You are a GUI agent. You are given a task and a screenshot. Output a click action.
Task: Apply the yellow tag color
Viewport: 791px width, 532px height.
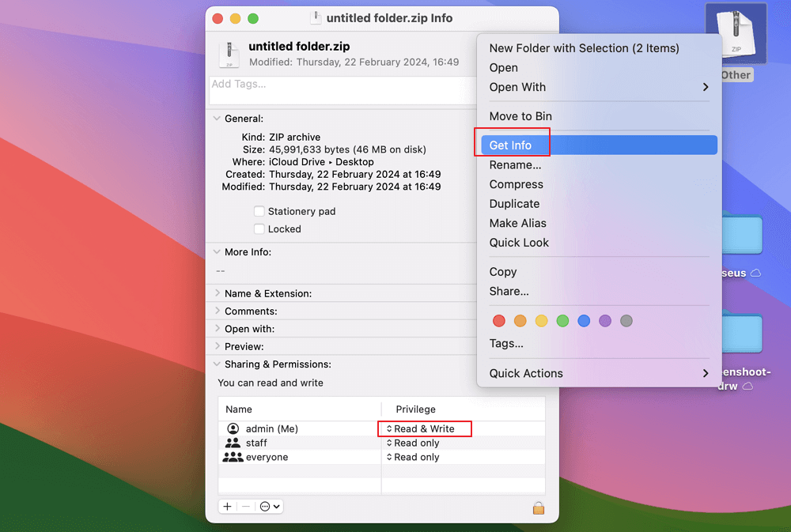pyautogui.click(x=541, y=321)
